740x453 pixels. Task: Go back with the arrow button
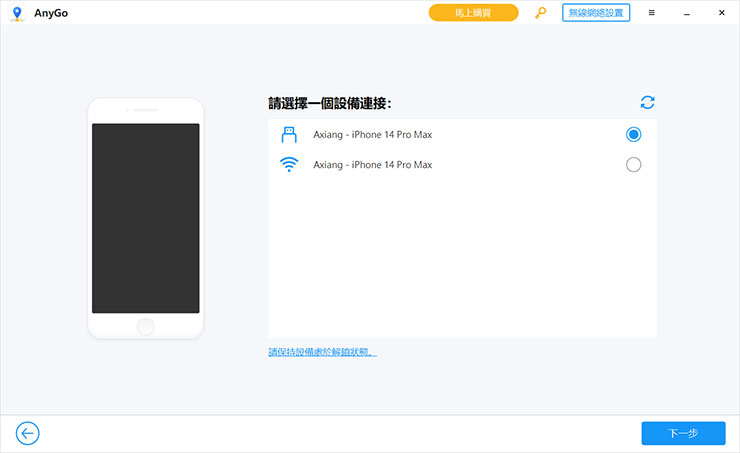click(27, 433)
